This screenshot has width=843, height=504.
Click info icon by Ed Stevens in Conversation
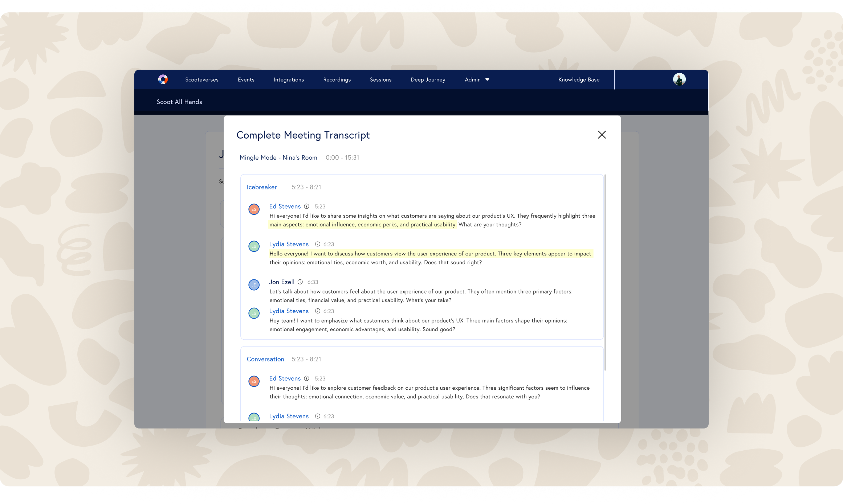tap(306, 378)
